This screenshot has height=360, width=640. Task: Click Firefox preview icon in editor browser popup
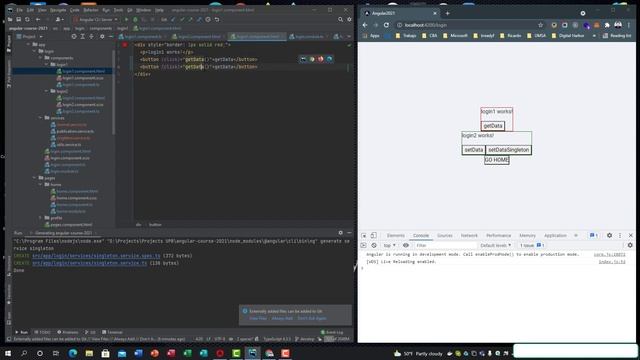click(x=320, y=59)
